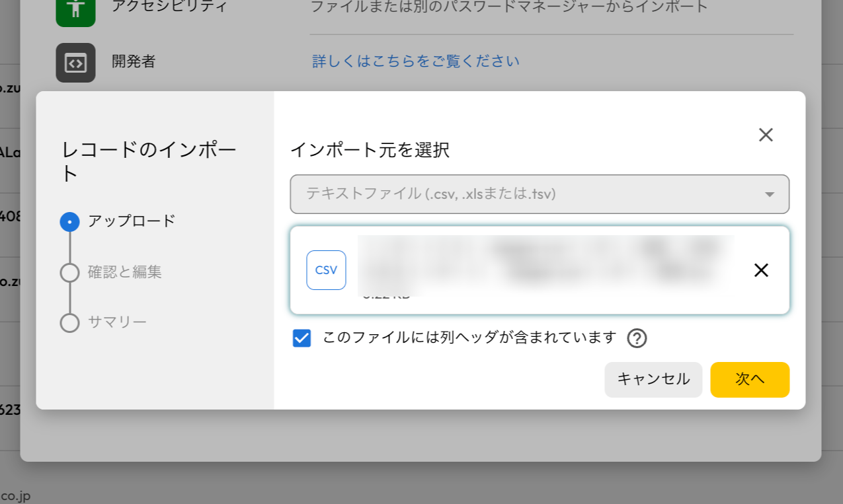Click the 開発者 code bracket icon

pyautogui.click(x=75, y=63)
